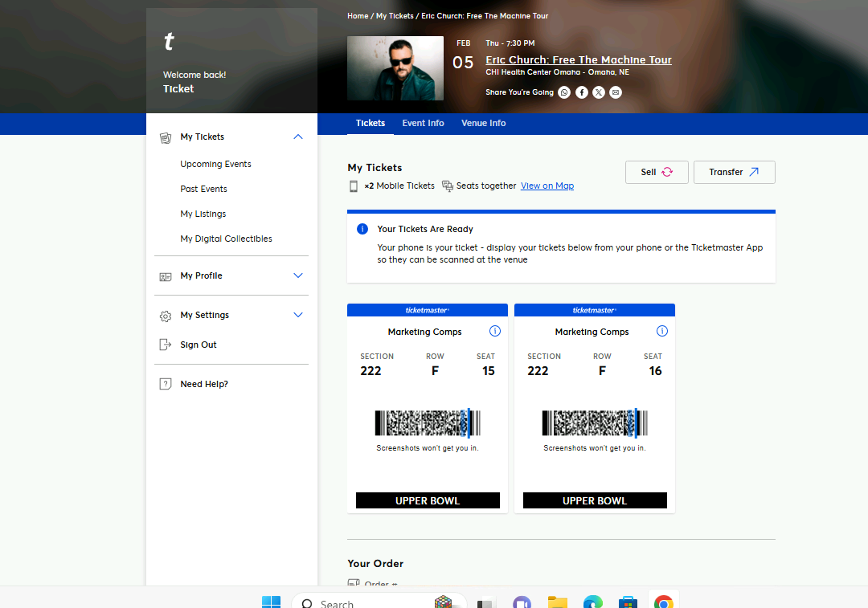Click the Need Help question icon
868x608 pixels.
166,384
